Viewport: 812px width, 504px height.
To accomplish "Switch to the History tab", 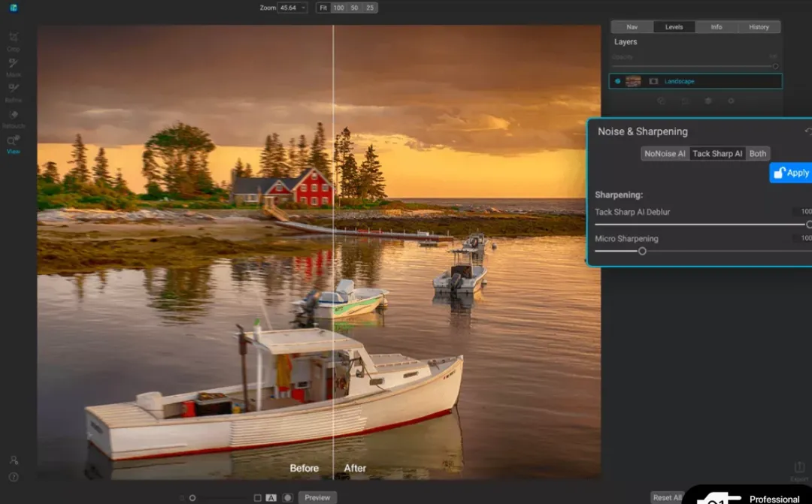I will [x=759, y=27].
